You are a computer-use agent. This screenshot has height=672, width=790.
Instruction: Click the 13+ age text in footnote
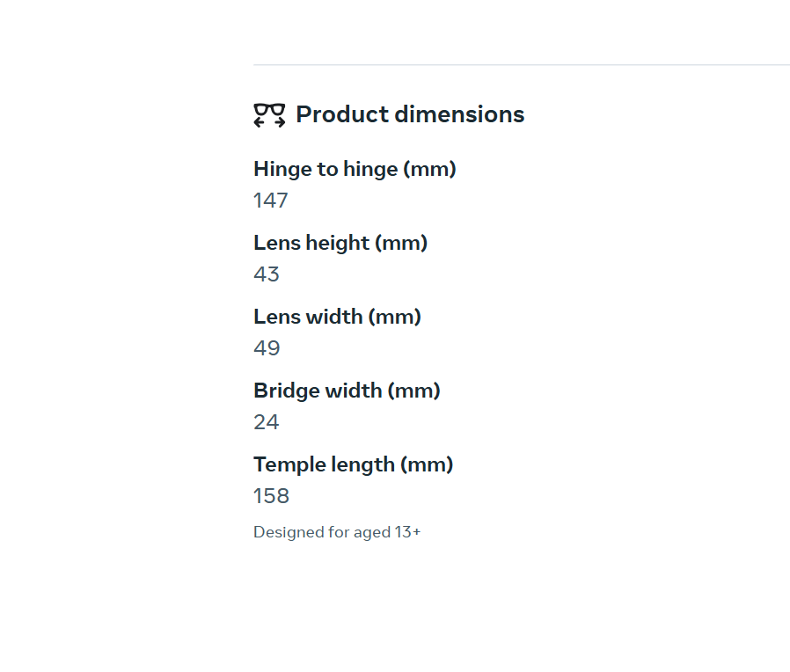(x=407, y=532)
